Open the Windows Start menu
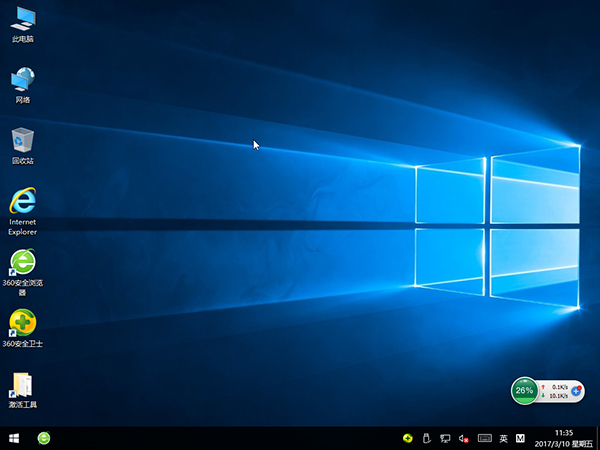Image resolution: width=600 pixels, height=450 pixels. (14, 438)
